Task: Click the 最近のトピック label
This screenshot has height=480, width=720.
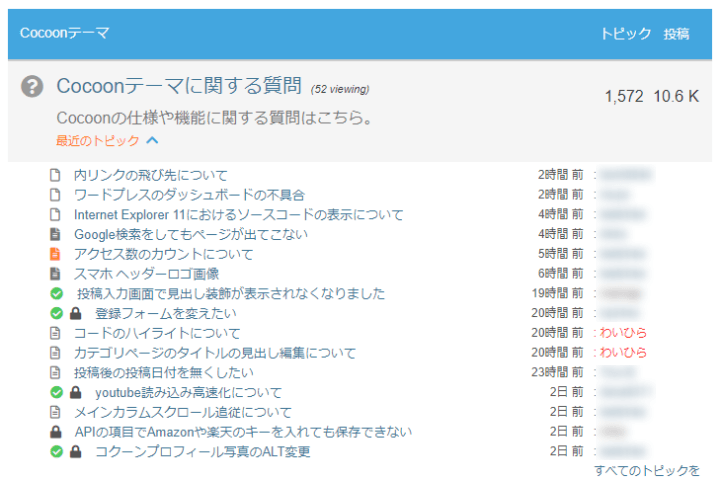Action: tap(97, 140)
